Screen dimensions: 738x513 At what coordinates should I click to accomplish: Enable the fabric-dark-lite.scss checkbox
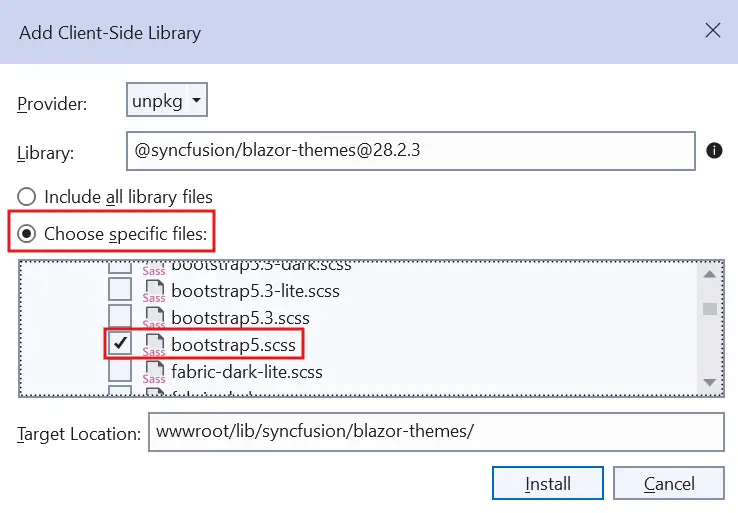120,371
